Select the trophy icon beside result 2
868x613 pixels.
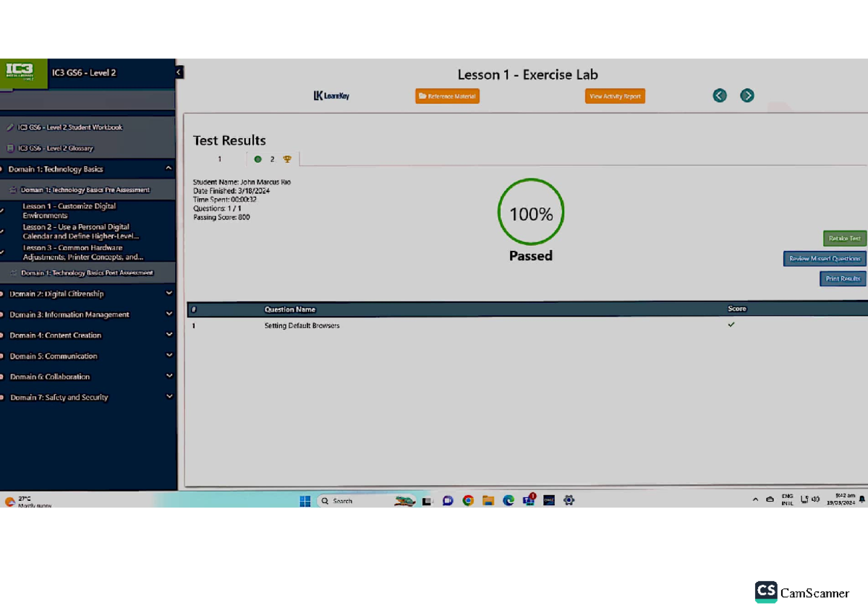click(287, 158)
